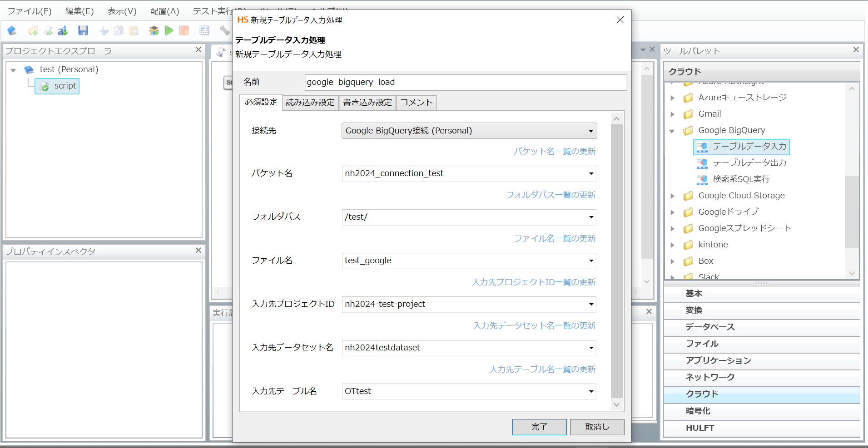Viewport: 868px width, 448px height.
Task: Open the 入力先テーブル名 dropdown
Action: [x=591, y=392]
